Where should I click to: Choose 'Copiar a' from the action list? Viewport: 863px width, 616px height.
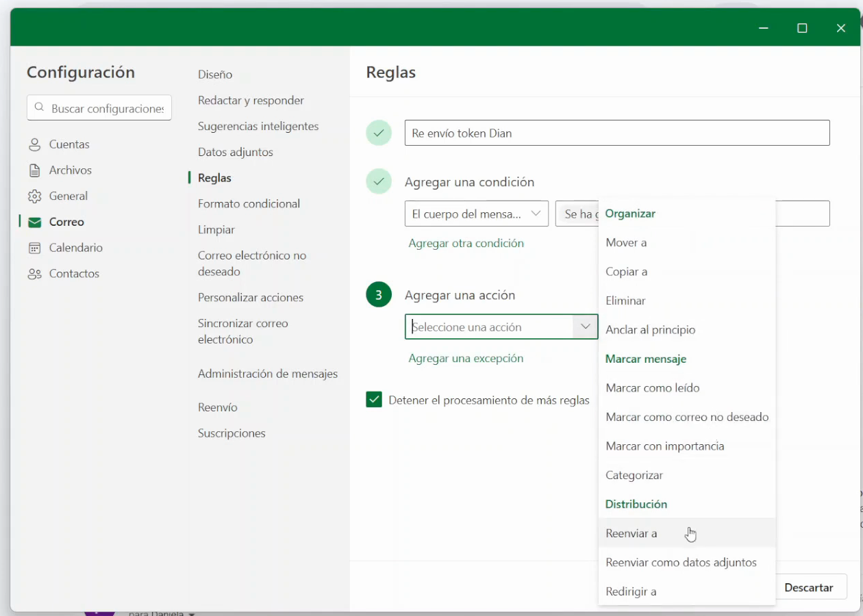click(687, 272)
